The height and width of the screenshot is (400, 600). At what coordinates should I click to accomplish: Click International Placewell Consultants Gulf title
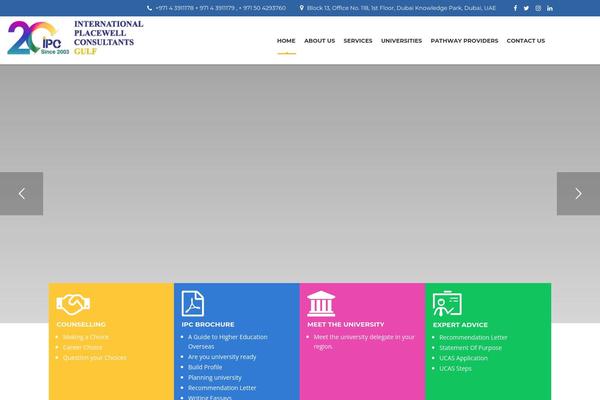click(x=109, y=38)
